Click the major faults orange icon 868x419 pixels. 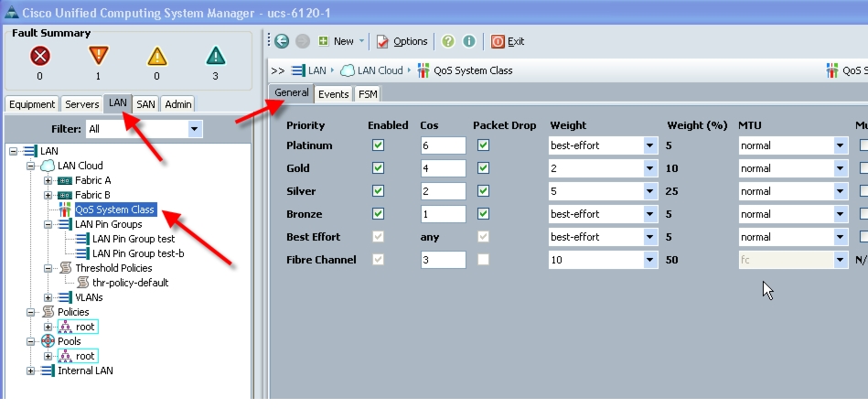coord(98,56)
